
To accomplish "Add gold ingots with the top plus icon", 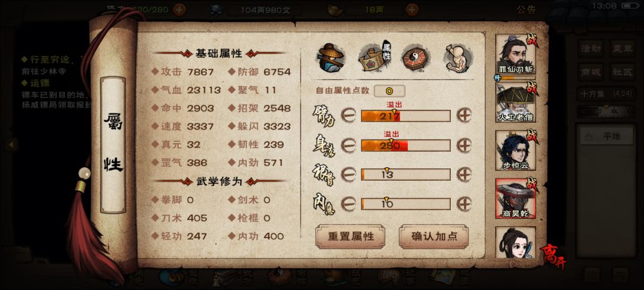I will [412, 10].
